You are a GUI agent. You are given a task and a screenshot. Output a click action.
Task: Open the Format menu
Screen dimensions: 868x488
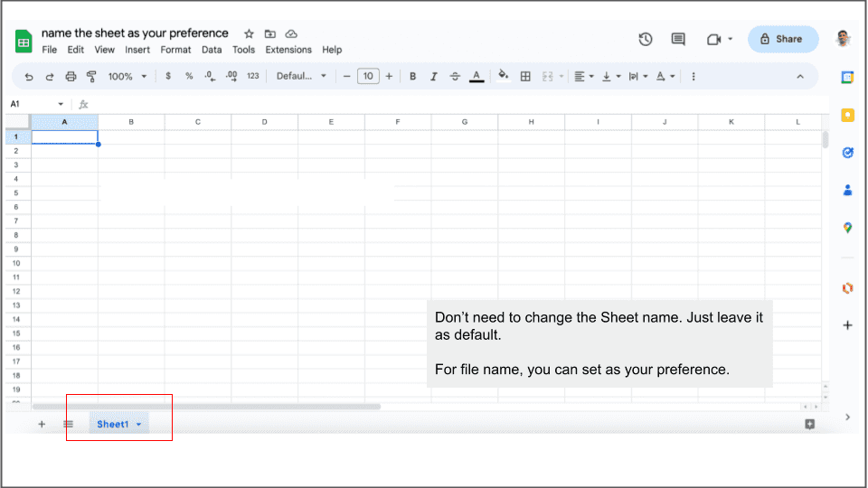[175, 50]
